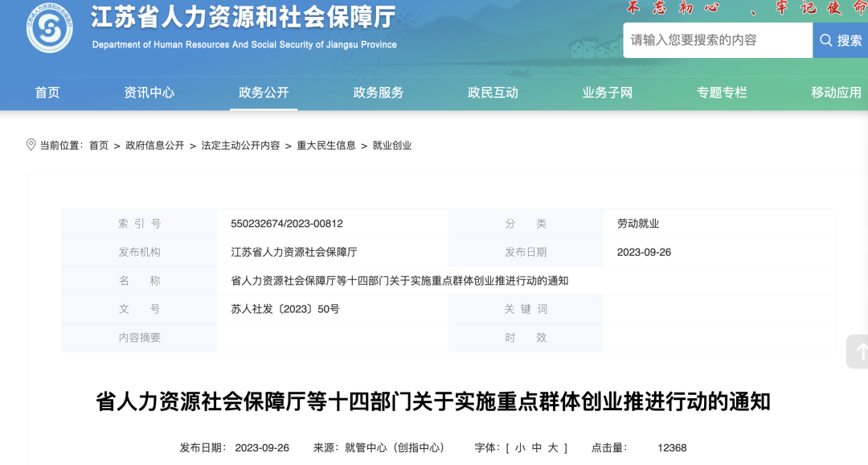Click the site title 江苏省人力资源和社会保障厅
The height and width of the screenshot is (465, 868).
244,17
